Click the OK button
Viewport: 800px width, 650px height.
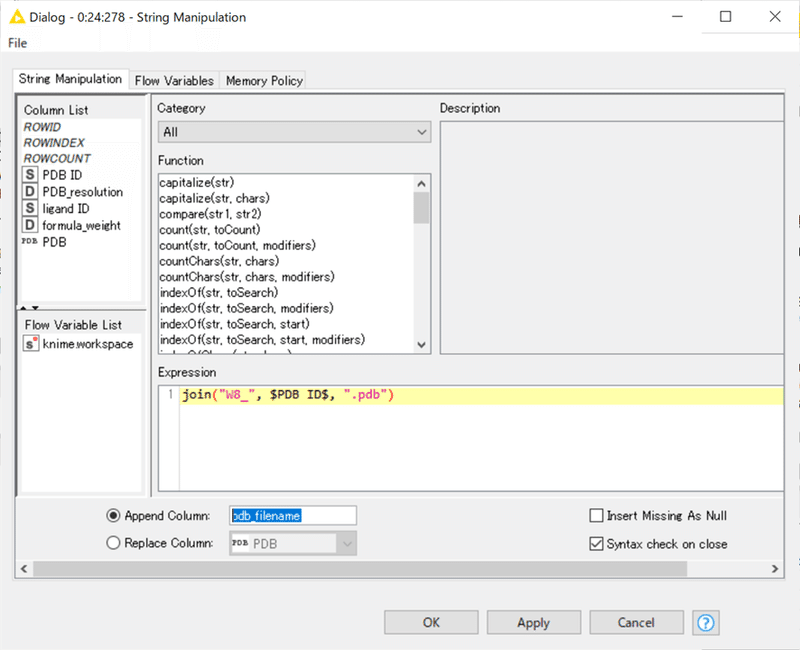click(431, 622)
